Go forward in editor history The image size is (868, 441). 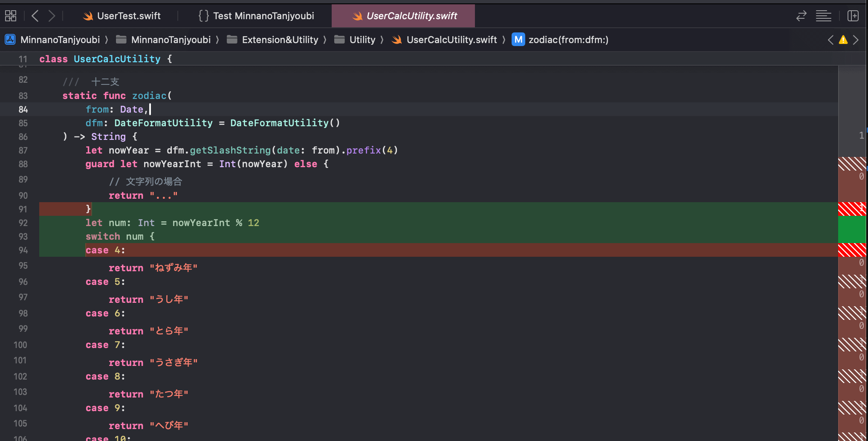[52, 16]
